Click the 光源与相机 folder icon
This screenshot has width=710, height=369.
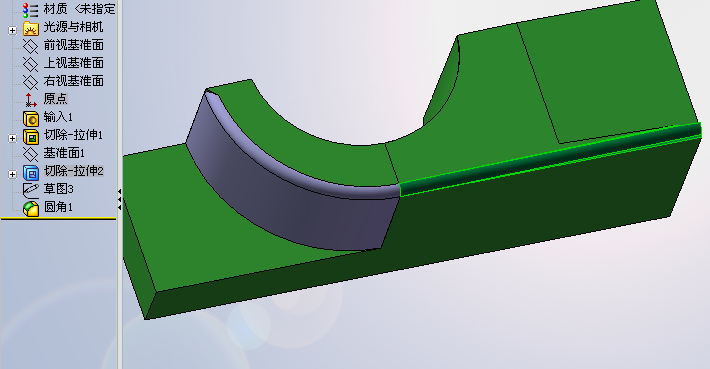31,28
